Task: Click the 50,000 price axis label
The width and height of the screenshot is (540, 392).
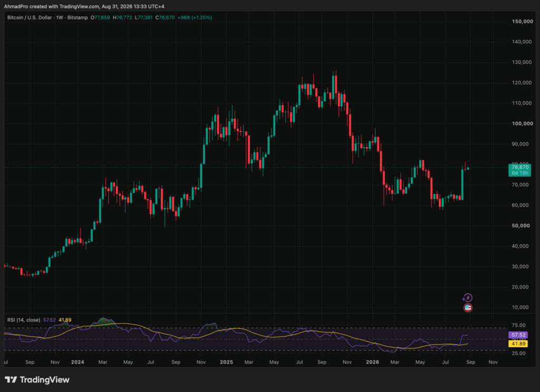Action: [x=520, y=226]
